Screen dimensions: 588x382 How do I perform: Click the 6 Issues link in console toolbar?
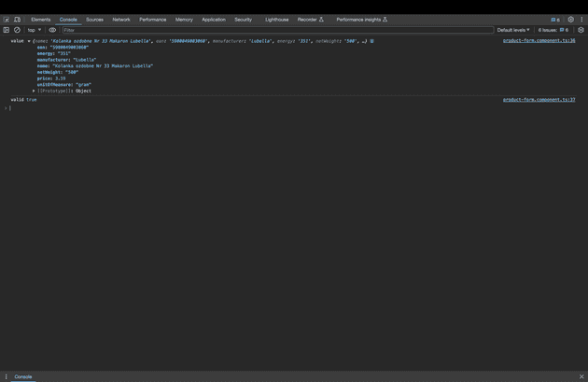[553, 30]
